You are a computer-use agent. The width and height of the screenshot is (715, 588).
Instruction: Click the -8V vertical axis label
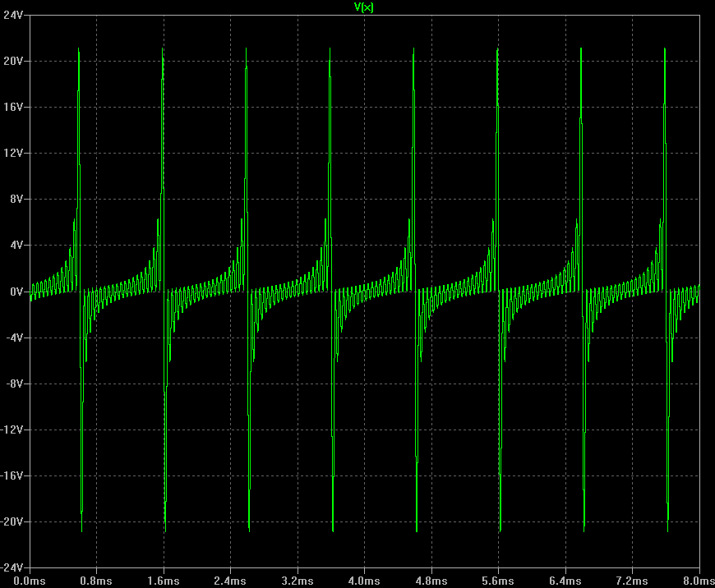pyautogui.click(x=15, y=384)
